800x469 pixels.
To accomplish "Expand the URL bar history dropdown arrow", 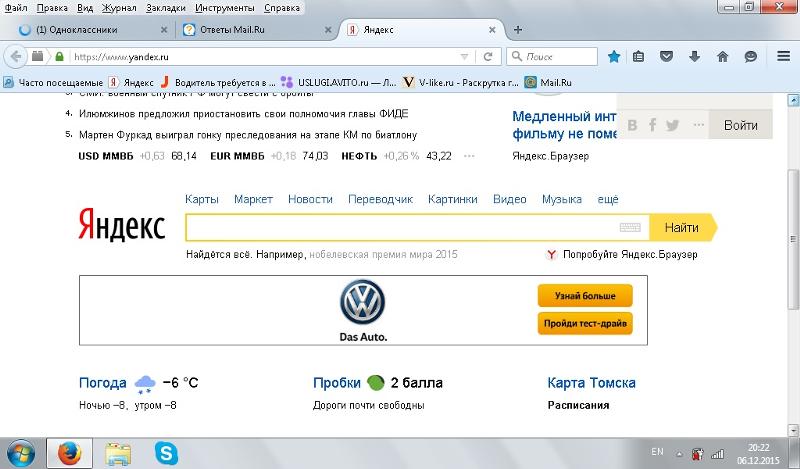I will [464, 57].
